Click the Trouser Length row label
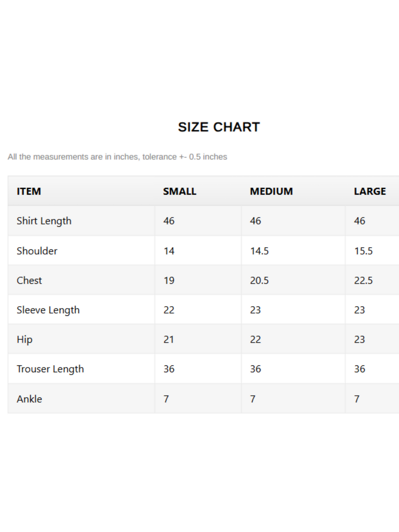This screenshot has width=399, height=532. [x=50, y=369]
